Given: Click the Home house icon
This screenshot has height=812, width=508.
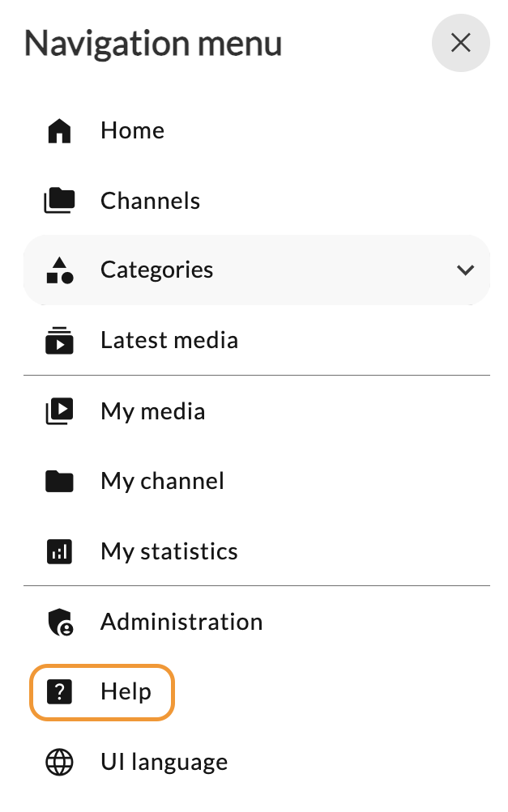Looking at the screenshot, I should [59, 130].
